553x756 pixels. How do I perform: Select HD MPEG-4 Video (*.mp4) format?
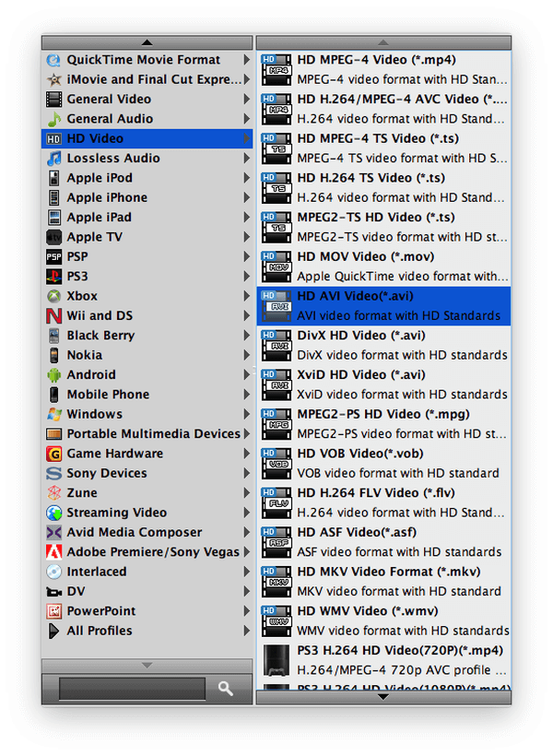[x=383, y=70]
